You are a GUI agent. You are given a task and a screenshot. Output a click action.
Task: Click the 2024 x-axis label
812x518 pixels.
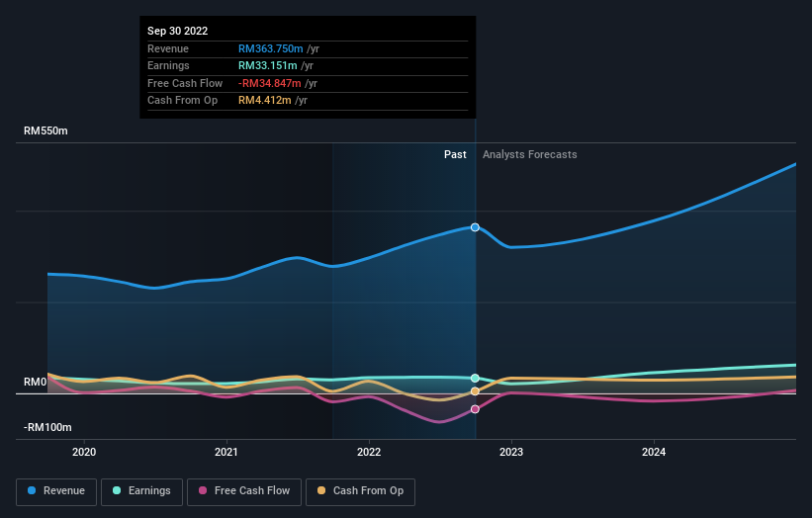tap(654, 452)
